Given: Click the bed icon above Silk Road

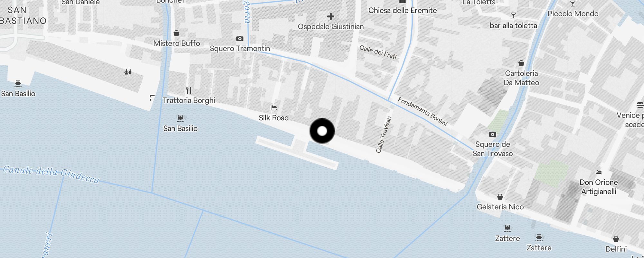Looking at the screenshot, I should pos(274,108).
